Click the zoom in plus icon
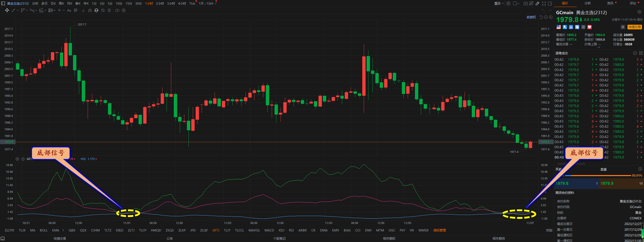 [551, 17]
